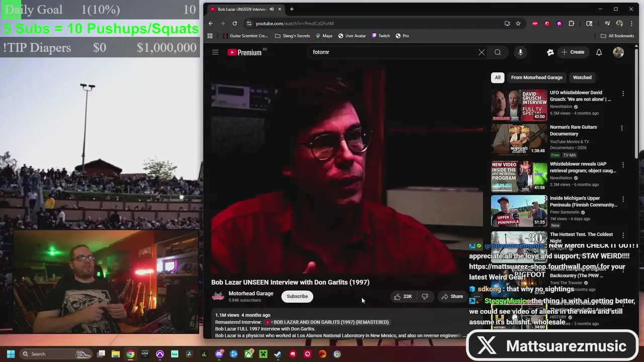Open Create menu in YouTube
644x362 pixels.
click(x=573, y=52)
